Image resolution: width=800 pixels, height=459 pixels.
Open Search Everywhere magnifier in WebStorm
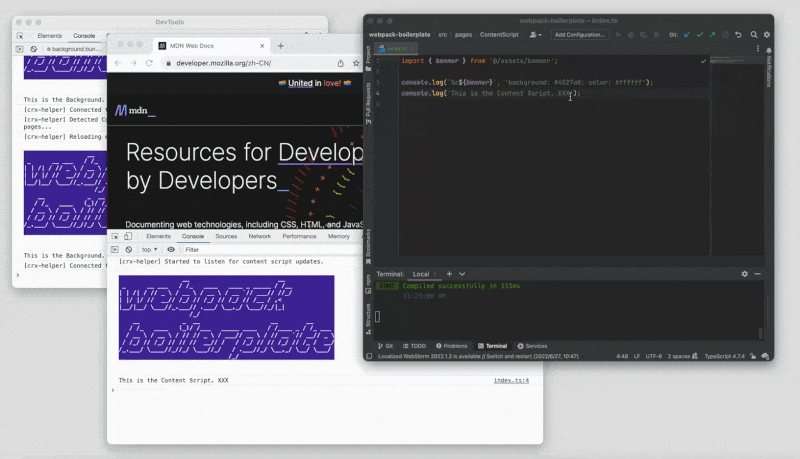click(x=754, y=35)
